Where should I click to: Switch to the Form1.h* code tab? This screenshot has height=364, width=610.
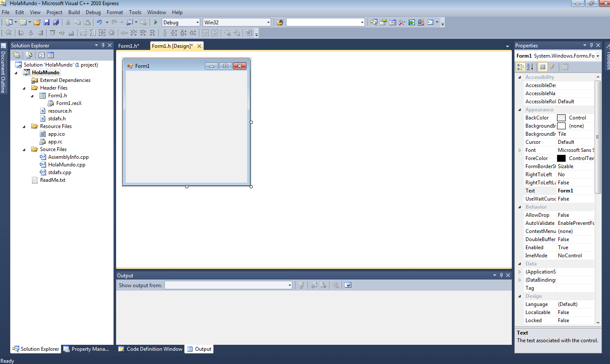click(128, 46)
